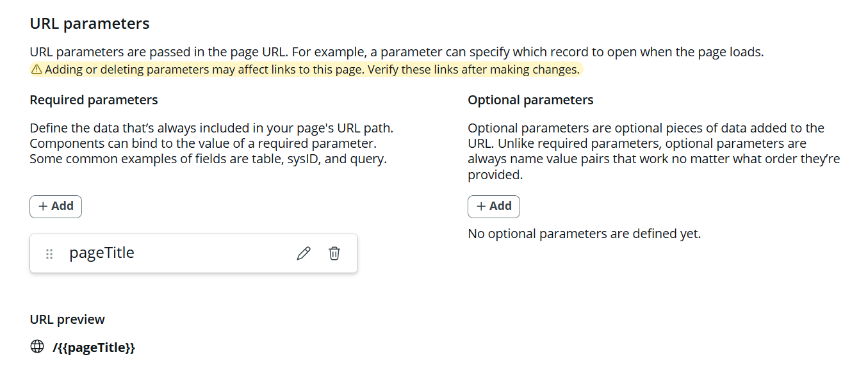This screenshot has width=868, height=375.
Task: Click the /{{pageTitle}} URL preview path
Action: tap(94, 347)
